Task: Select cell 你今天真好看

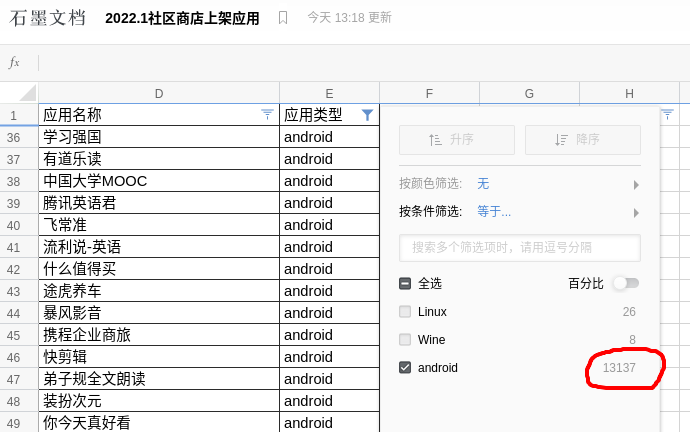Action: click(159, 422)
